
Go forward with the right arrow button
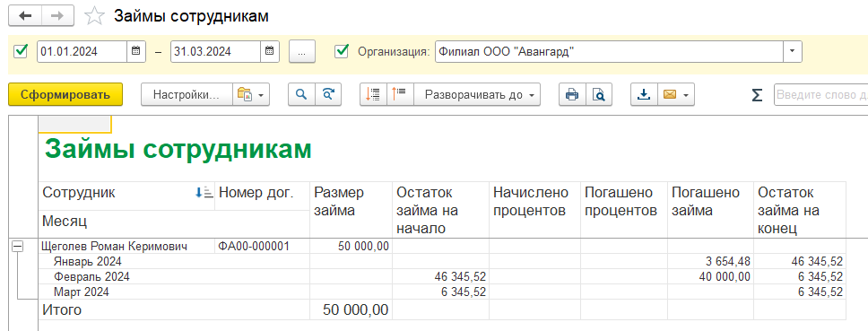click(58, 16)
